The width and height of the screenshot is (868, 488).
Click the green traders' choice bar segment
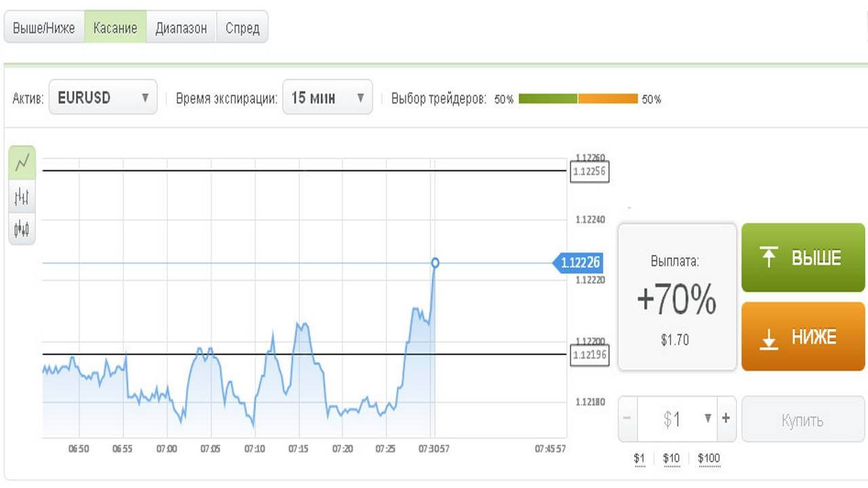point(548,99)
